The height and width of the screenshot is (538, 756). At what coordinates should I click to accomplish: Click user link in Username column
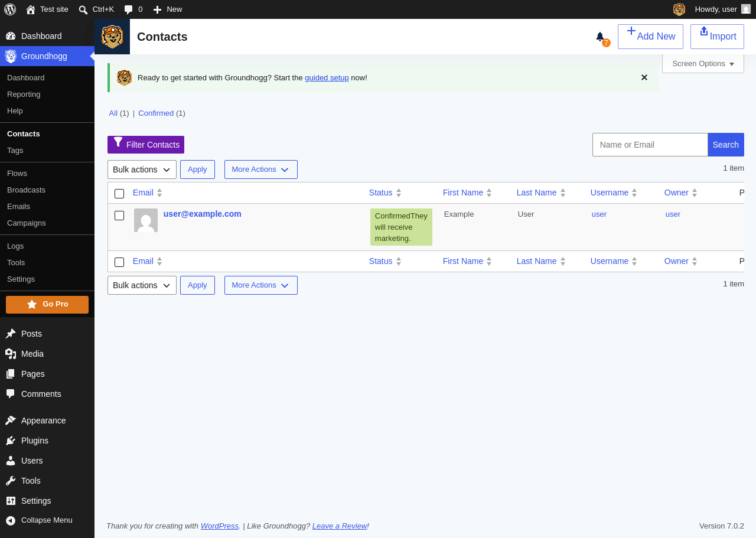point(599,214)
